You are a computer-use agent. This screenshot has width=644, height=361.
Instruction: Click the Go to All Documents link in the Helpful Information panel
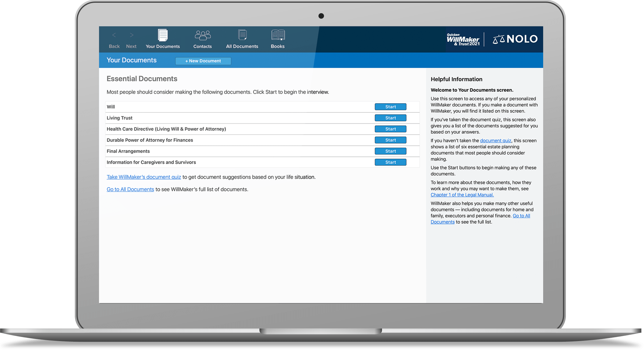(521, 216)
